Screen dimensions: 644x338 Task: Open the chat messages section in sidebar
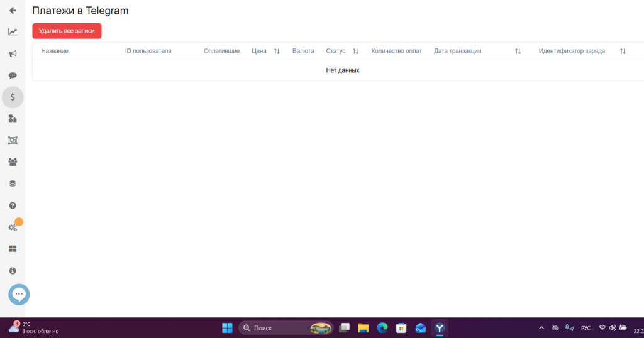click(13, 75)
